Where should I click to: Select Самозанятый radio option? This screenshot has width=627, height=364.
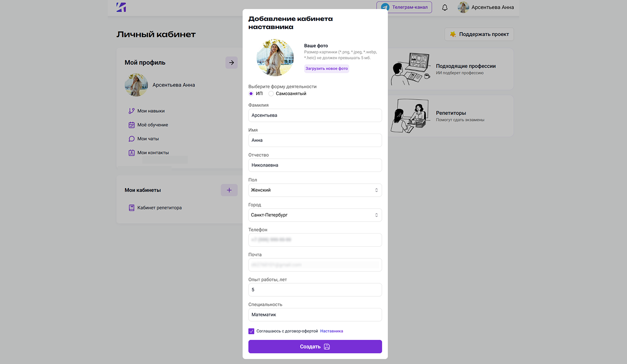[x=271, y=94]
